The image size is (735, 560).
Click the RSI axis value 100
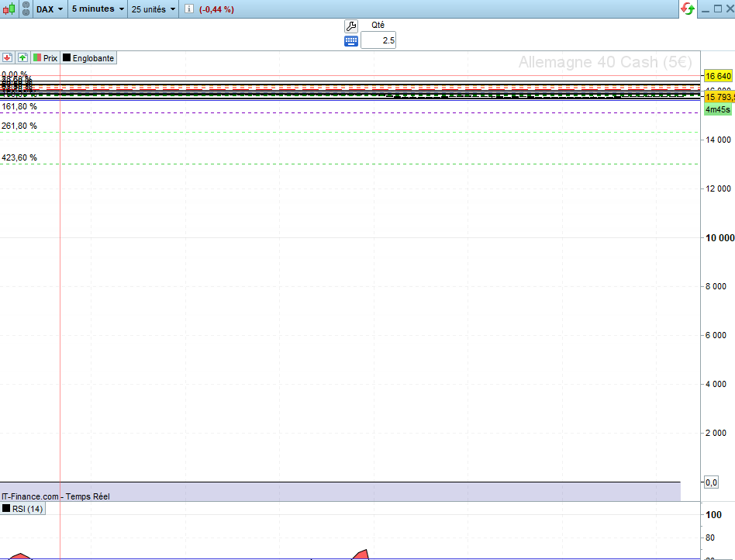point(713,515)
